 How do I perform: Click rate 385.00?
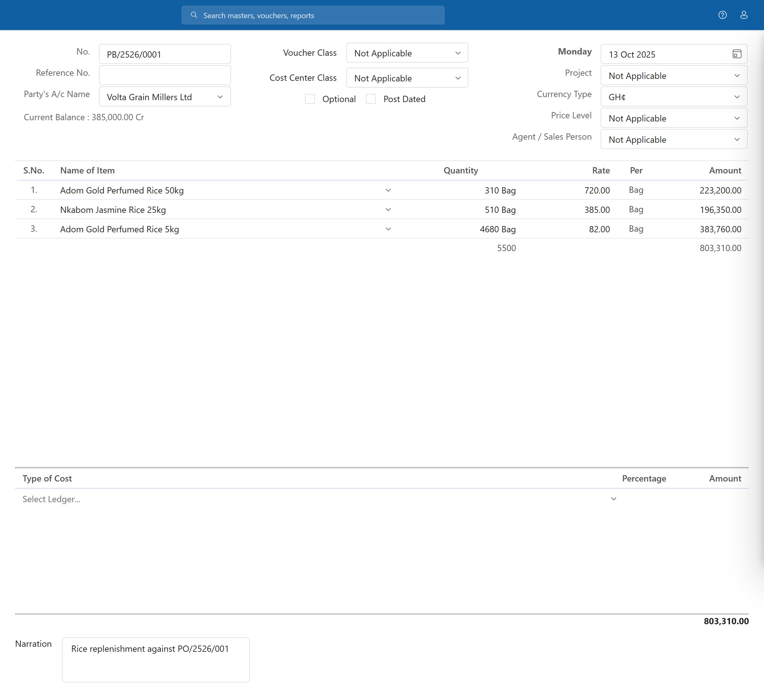click(x=597, y=209)
